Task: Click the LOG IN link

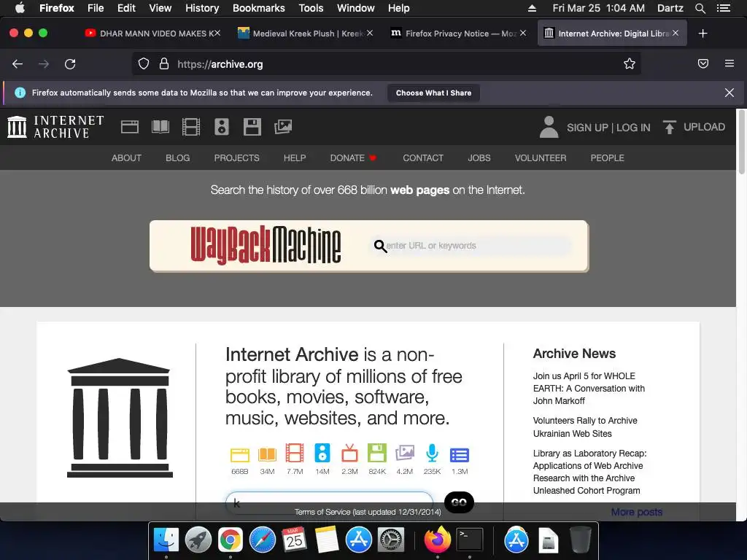Action: click(633, 128)
